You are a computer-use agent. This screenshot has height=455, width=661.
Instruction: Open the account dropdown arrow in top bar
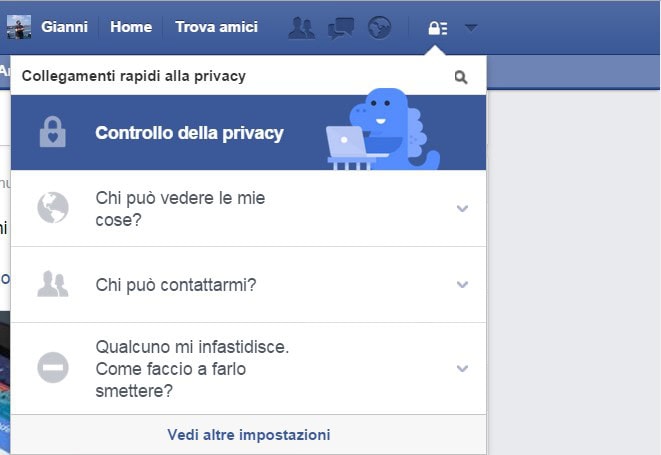point(471,28)
